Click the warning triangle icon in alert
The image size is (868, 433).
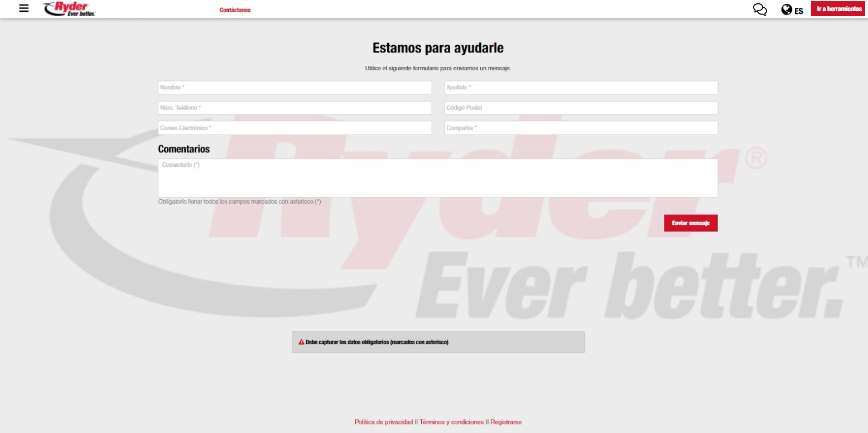point(301,342)
